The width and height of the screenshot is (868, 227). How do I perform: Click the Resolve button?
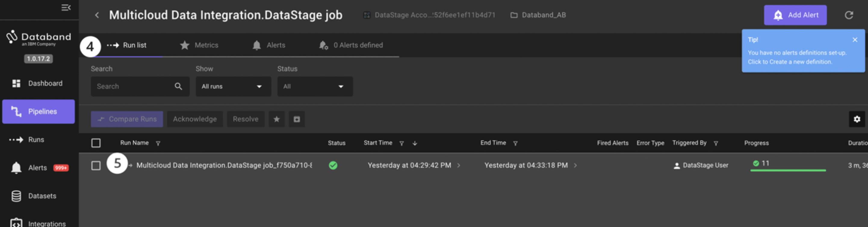(245, 119)
